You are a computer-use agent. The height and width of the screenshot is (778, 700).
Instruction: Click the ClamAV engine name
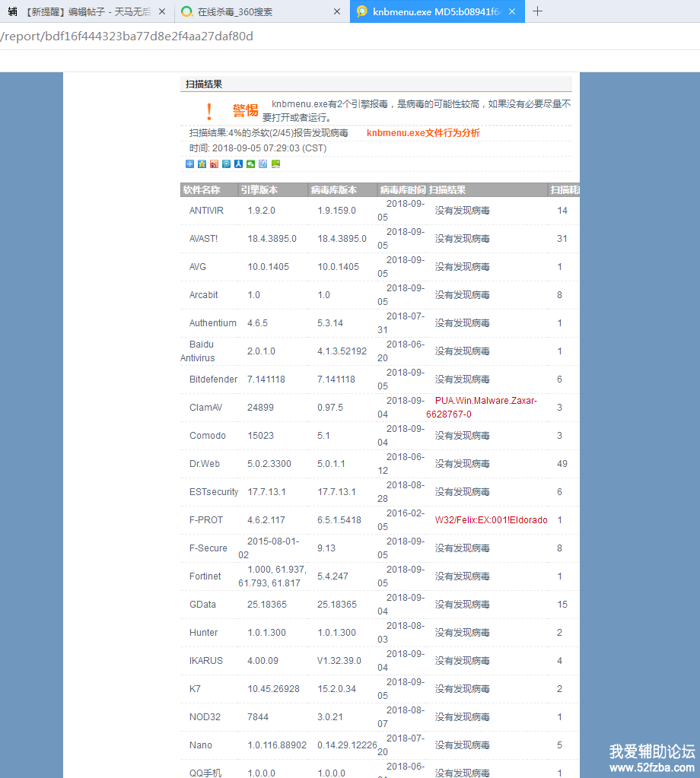[x=205, y=408]
